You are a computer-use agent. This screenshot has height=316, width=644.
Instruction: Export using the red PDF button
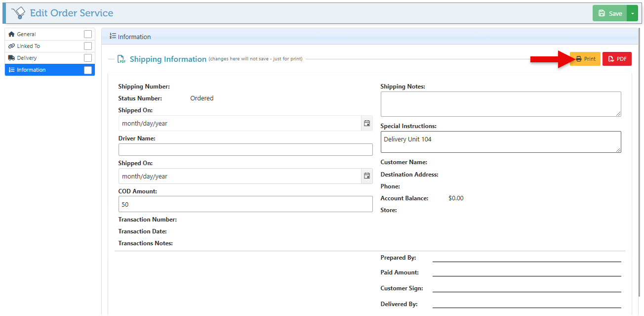617,59
